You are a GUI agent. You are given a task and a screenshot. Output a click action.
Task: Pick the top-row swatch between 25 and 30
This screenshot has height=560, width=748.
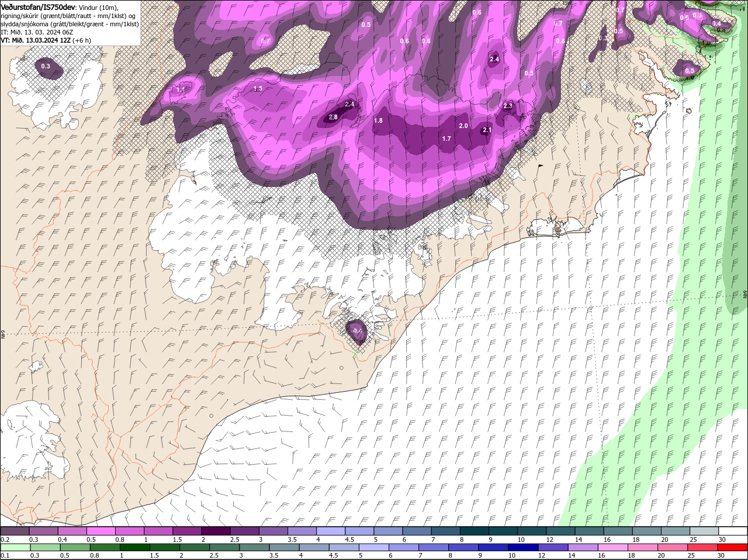704,531
